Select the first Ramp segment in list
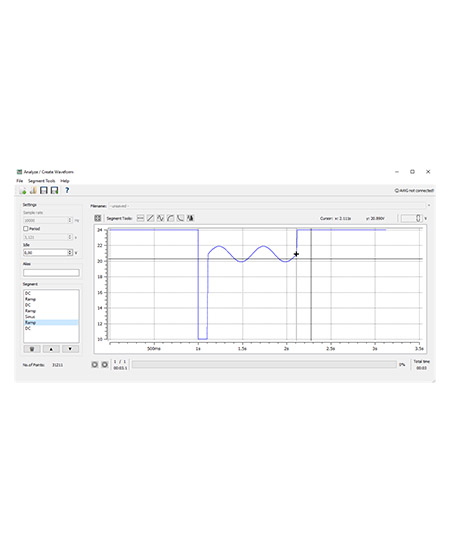Image resolution: width=450 pixels, height=550 pixels. point(51,299)
